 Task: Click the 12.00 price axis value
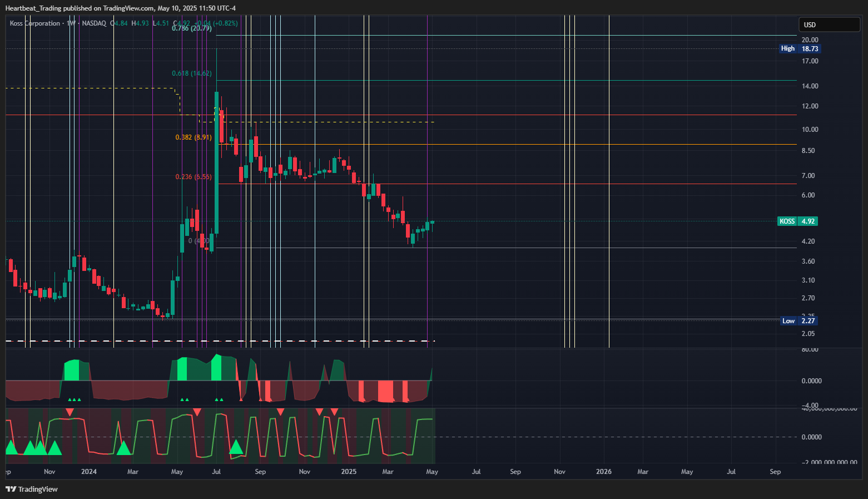click(810, 106)
